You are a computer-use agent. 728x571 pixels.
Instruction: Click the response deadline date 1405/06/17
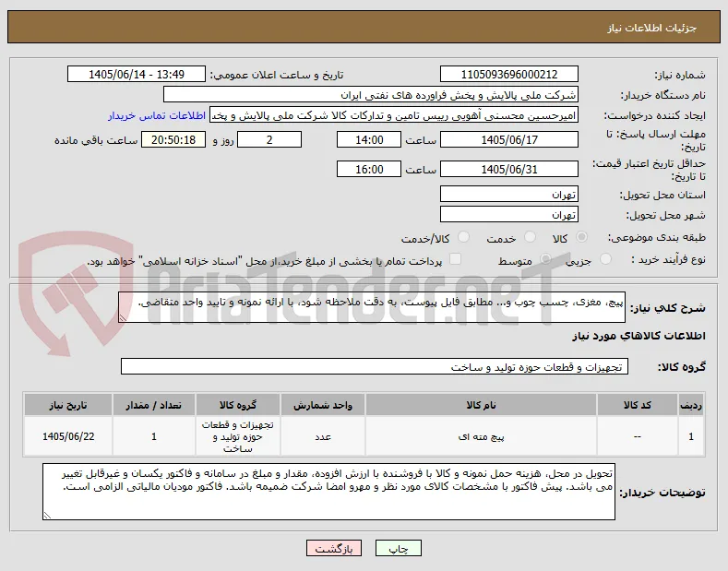pyautogui.click(x=508, y=139)
